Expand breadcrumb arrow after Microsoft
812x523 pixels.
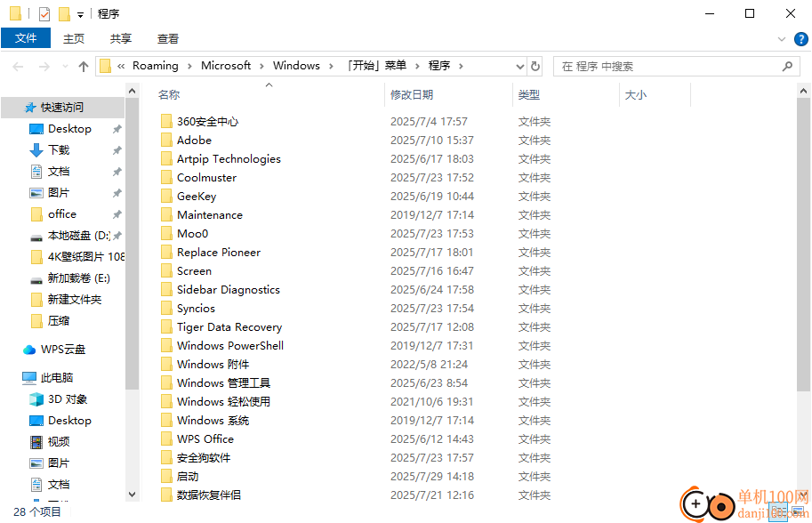261,66
